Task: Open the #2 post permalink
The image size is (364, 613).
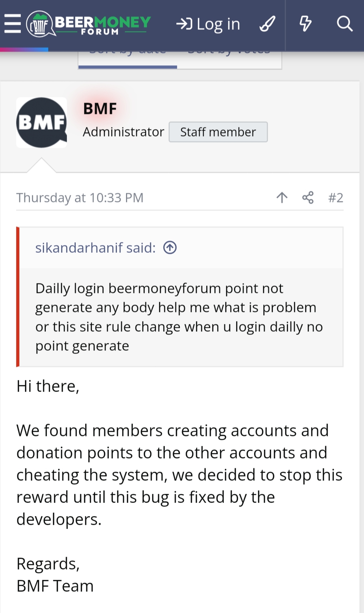Action: [335, 198]
